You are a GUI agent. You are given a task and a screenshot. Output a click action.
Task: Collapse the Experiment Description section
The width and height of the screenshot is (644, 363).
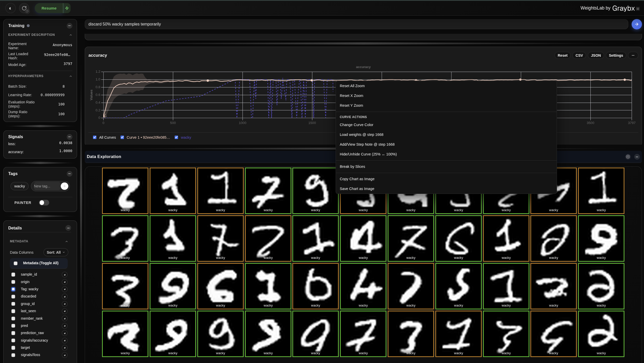pyautogui.click(x=71, y=35)
